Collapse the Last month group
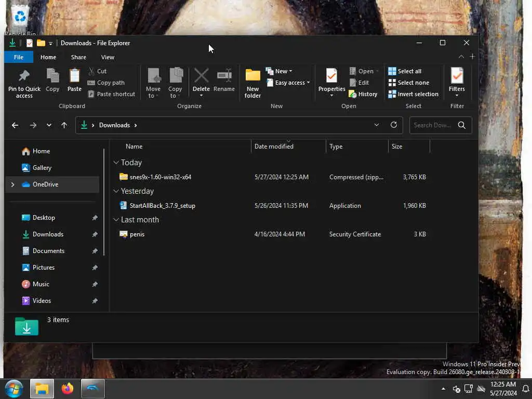 point(116,220)
